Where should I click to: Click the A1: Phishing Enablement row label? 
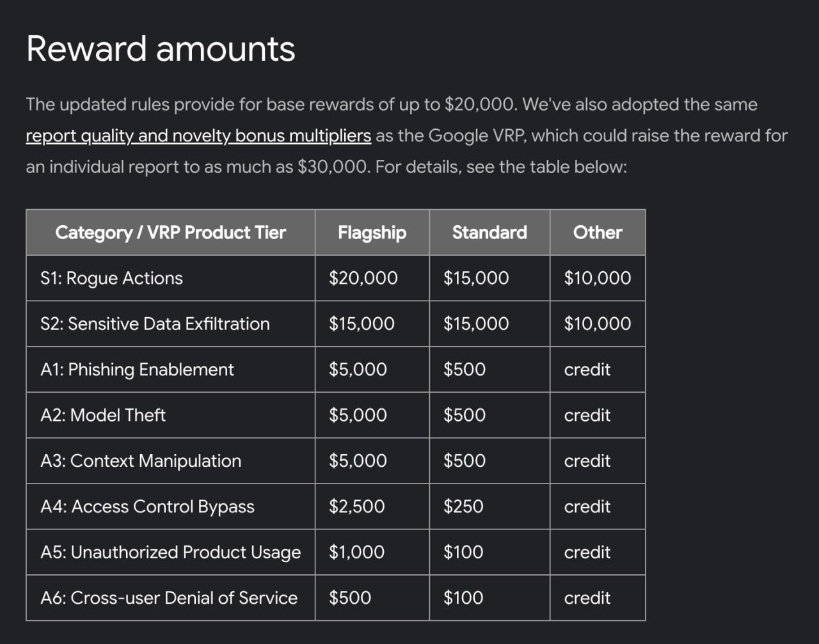tap(137, 370)
